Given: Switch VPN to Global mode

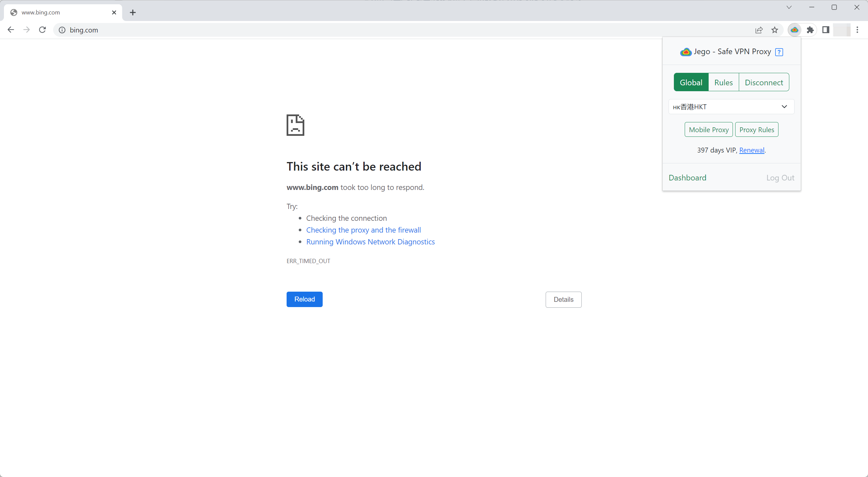Looking at the screenshot, I should coord(691,82).
